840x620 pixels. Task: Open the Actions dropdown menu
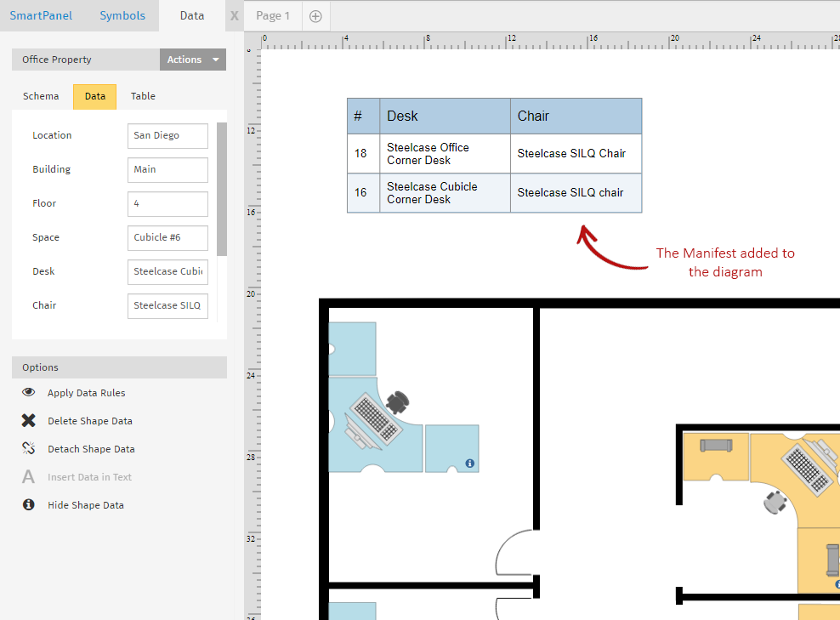[x=193, y=60]
